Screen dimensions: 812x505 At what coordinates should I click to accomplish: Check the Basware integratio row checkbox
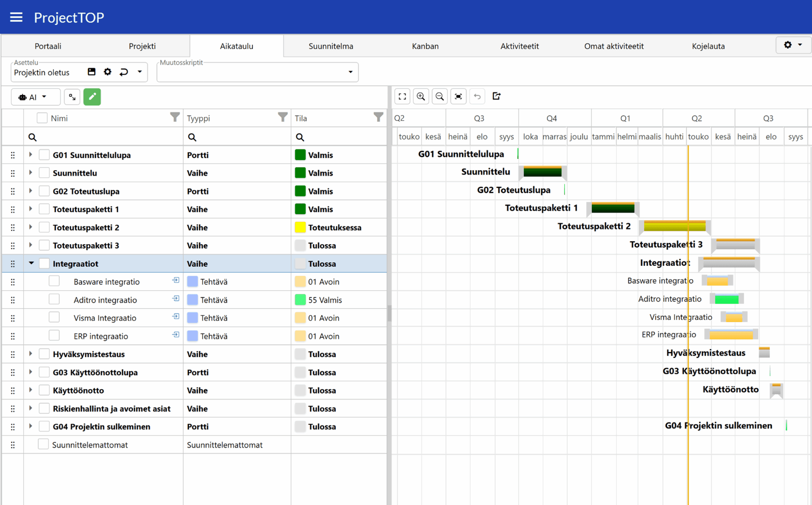click(x=54, y=281)
